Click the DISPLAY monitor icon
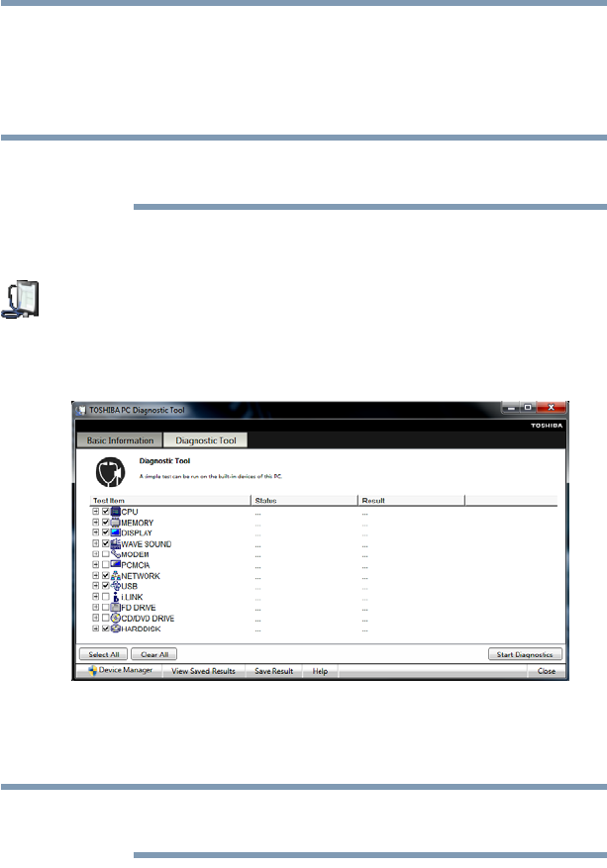607x868 pixels. coord(115,532)
